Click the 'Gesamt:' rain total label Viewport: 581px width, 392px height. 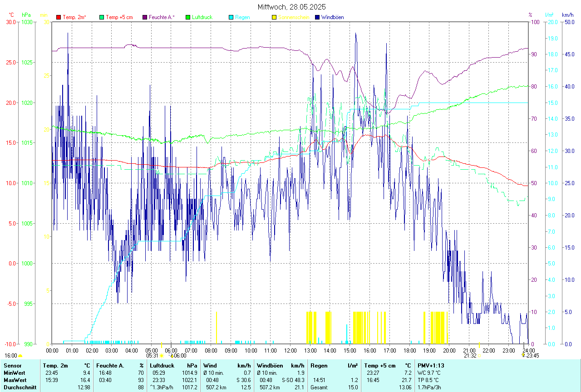319,387
